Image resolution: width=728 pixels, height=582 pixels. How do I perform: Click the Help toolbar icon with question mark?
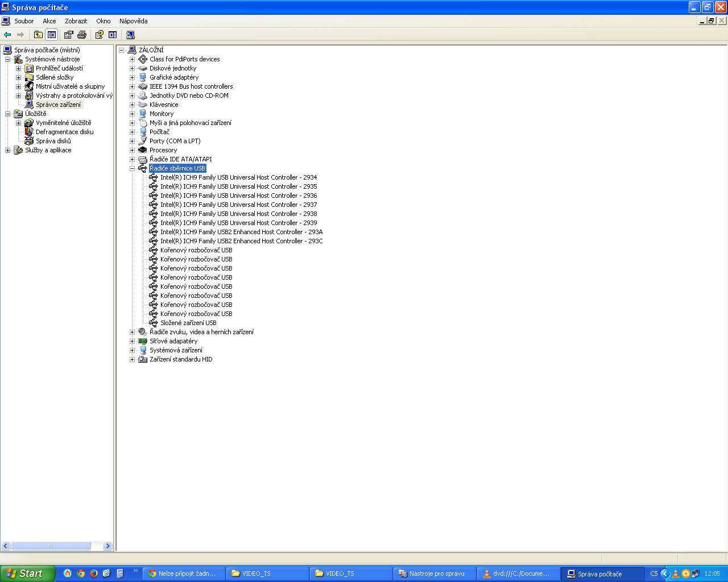point(100,35)
